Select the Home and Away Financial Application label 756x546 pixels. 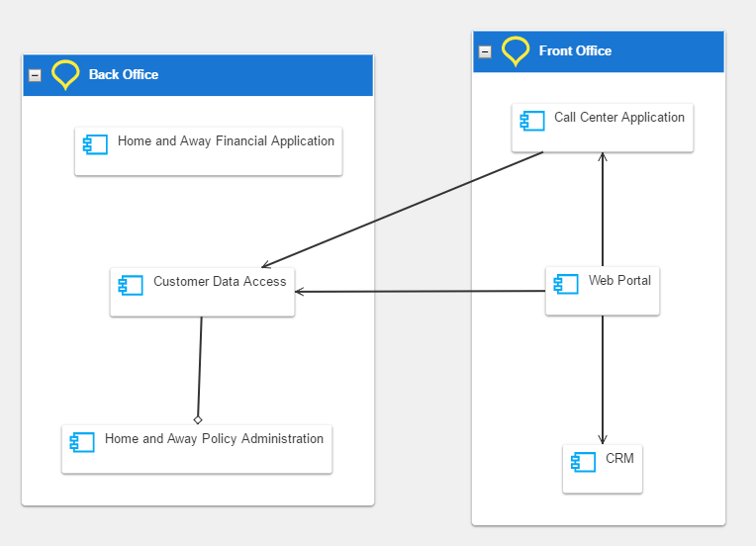pos(226,140)
